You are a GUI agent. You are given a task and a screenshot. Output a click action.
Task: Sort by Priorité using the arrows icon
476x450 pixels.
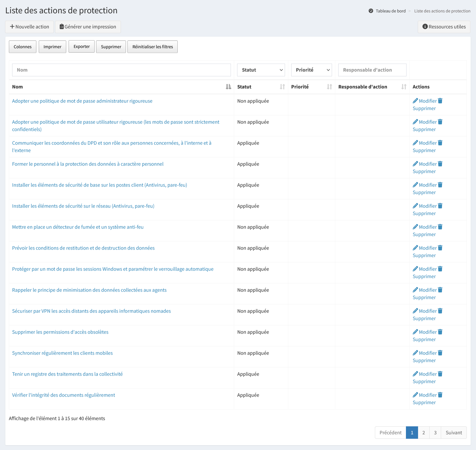[x=329, y=87]
